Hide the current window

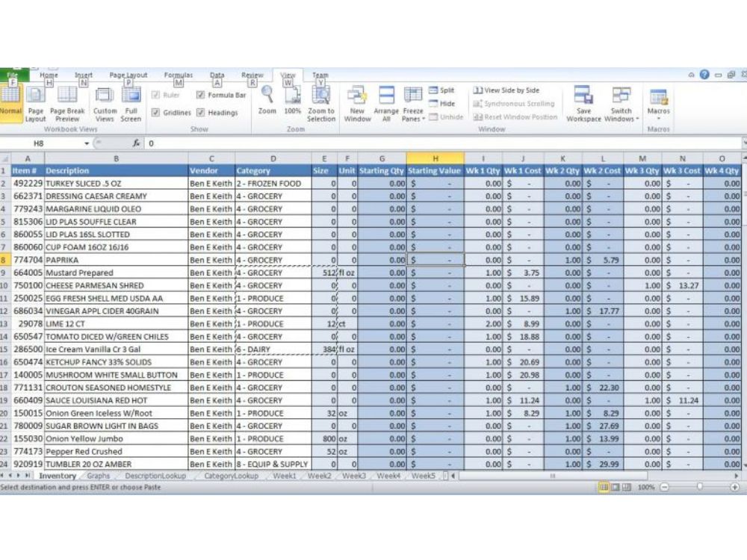point(441,103)
